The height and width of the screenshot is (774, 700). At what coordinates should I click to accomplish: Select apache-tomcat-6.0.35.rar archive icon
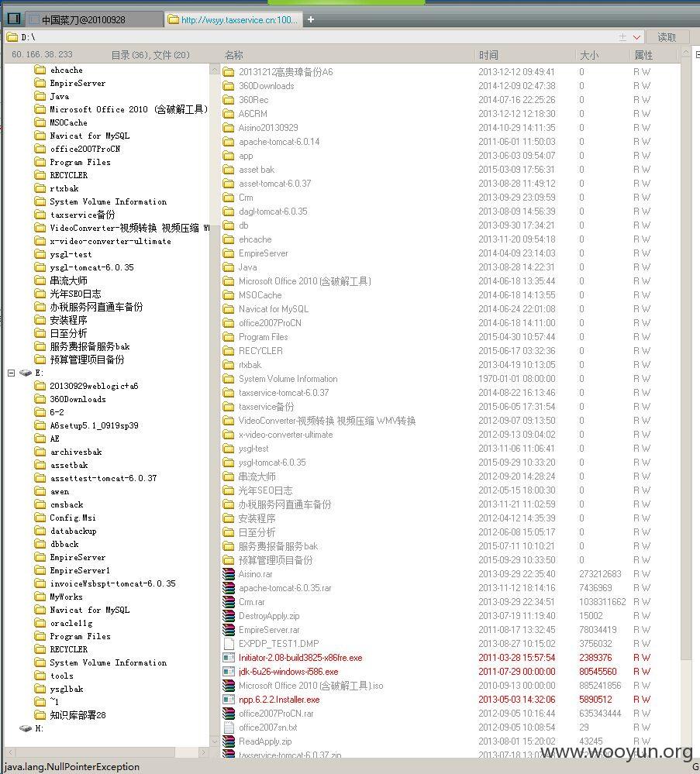pos(228,588)
